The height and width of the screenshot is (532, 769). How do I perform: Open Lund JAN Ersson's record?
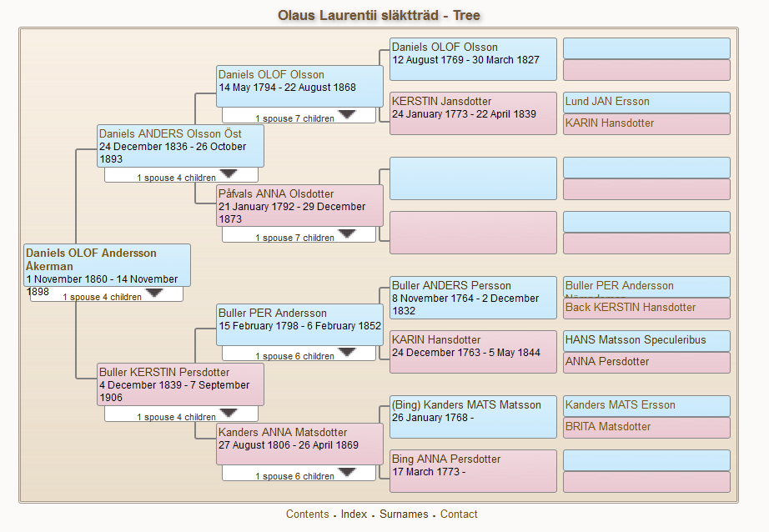607,102
